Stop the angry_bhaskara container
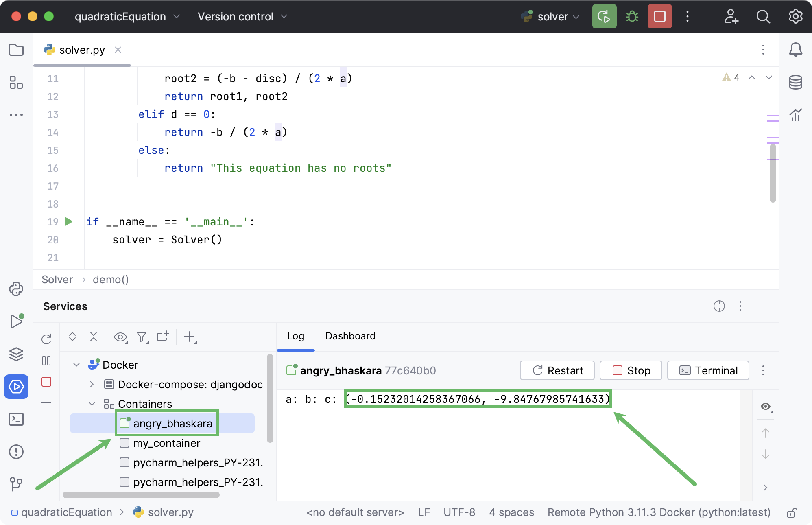812x525 pixels. pyautogui.click(x=631, y=370)
